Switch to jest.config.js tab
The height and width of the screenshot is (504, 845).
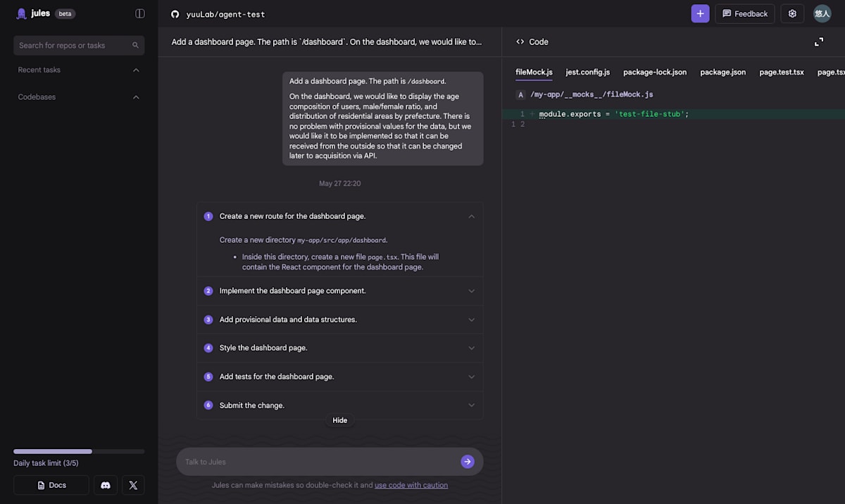coord(588,72)
